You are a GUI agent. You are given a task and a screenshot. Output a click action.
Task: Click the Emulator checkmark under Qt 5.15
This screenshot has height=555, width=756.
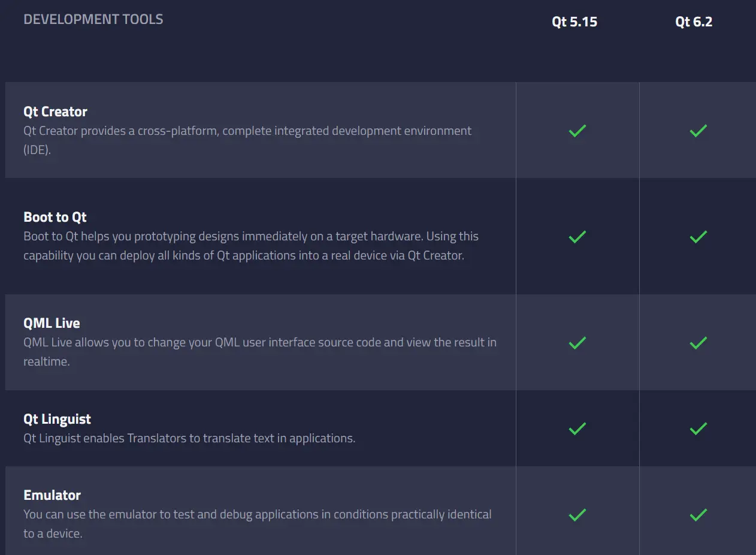pos(577,514)
